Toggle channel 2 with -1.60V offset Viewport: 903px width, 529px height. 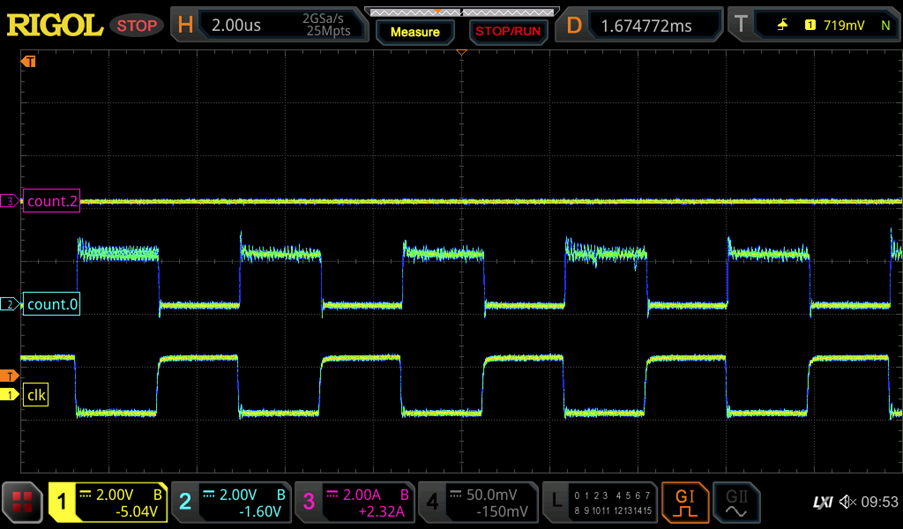pos(232,501)
